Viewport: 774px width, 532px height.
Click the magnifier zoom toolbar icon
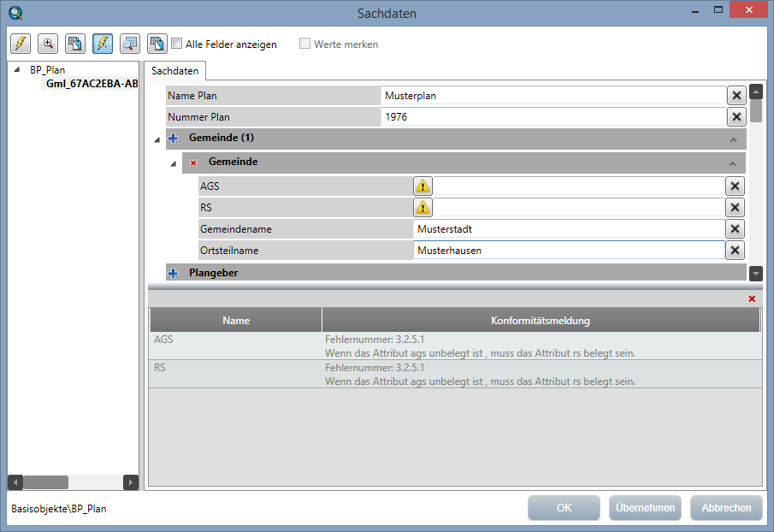tap(48, 44)
